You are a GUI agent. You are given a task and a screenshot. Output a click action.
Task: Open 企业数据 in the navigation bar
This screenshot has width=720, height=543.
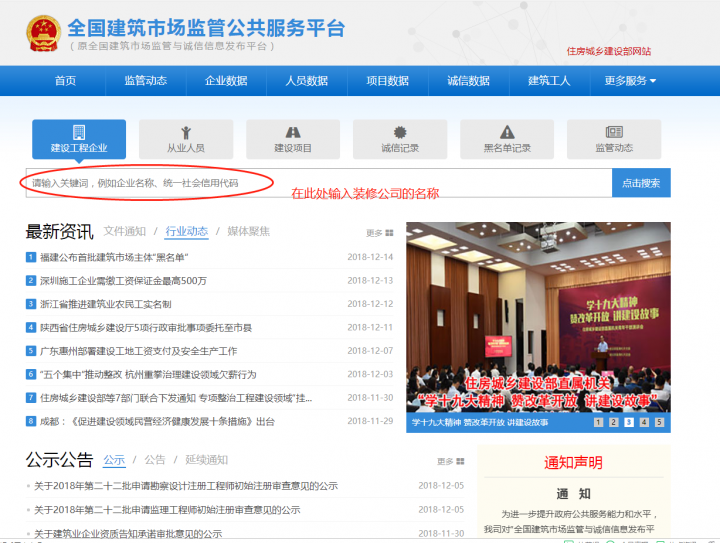click(226, 81)
